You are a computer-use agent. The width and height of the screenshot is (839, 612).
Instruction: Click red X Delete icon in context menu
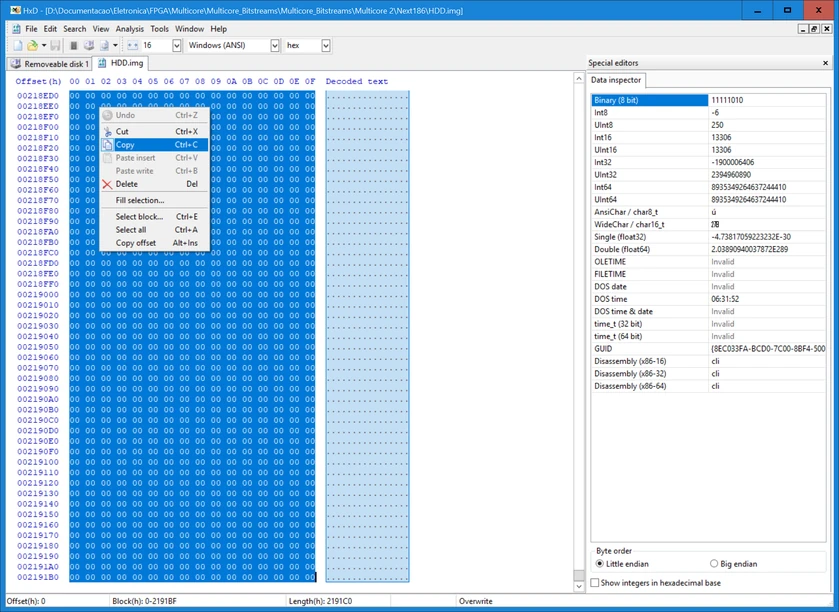pos(107,184)
